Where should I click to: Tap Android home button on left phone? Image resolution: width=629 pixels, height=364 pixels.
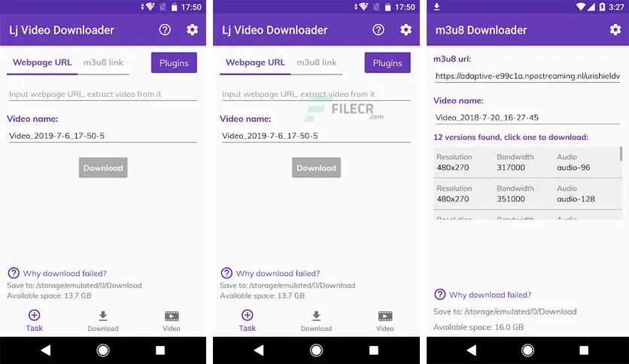(103, 350)
